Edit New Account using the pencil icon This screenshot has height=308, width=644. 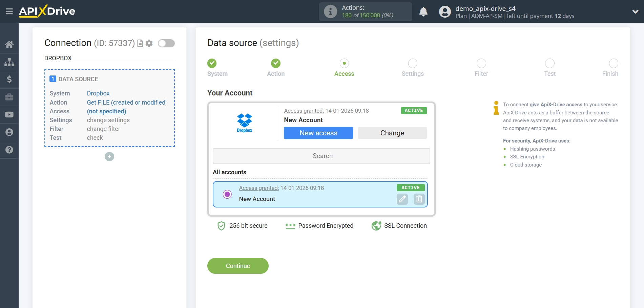point(402,199)
